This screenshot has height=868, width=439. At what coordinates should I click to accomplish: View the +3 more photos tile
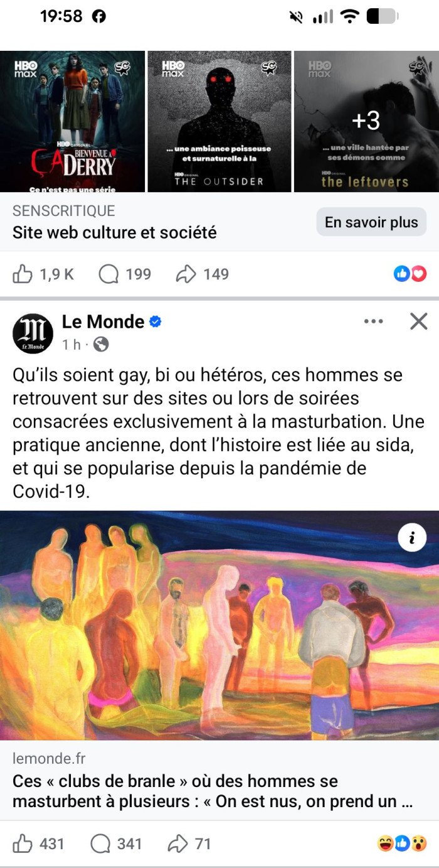click(x=366, y=121)
